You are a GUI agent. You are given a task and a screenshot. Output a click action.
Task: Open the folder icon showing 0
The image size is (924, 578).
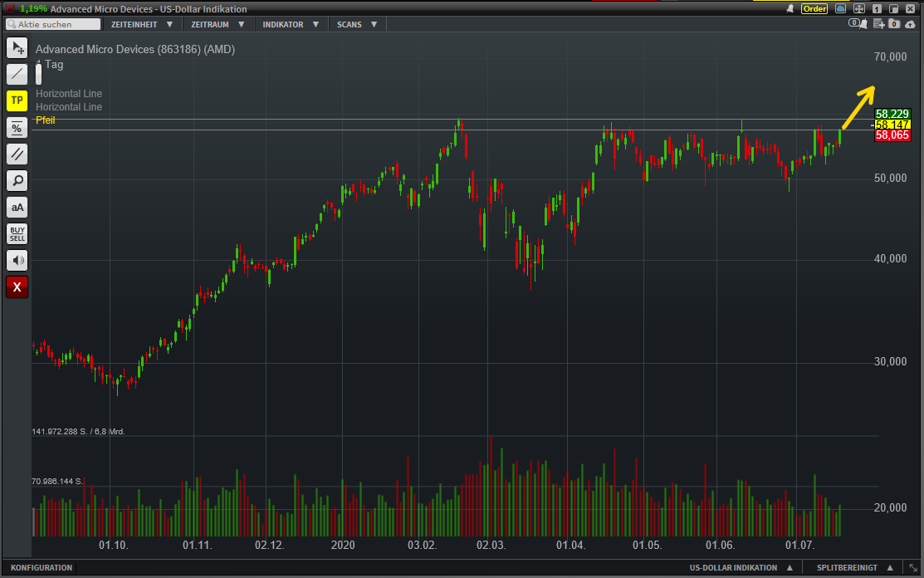coord(895,23)
